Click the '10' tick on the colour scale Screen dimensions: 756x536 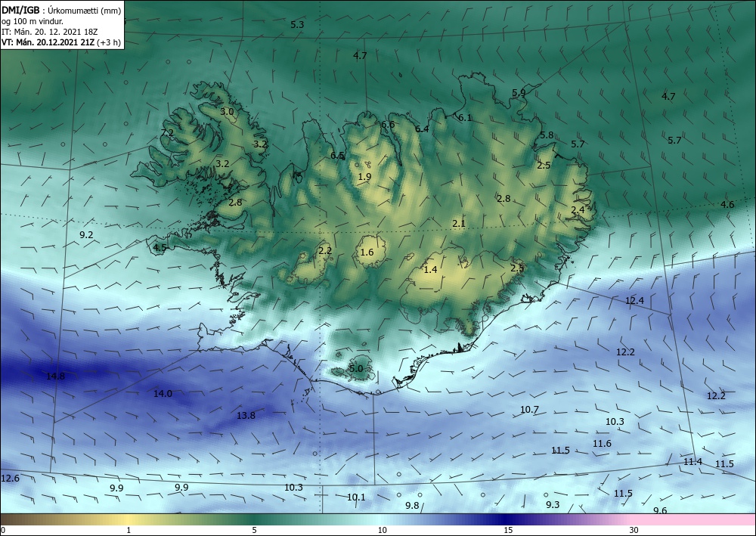pos(382,530)
